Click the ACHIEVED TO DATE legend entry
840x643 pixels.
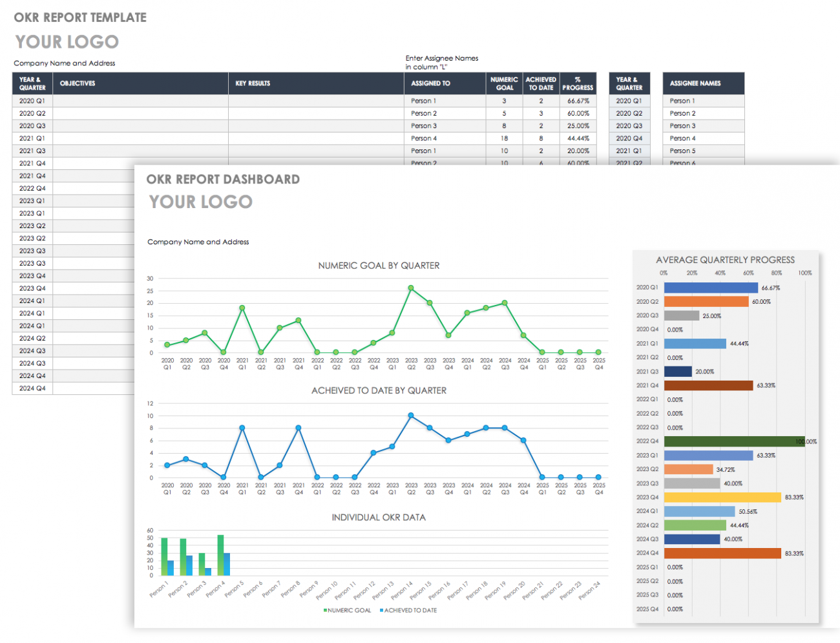[x=408, y=610]
